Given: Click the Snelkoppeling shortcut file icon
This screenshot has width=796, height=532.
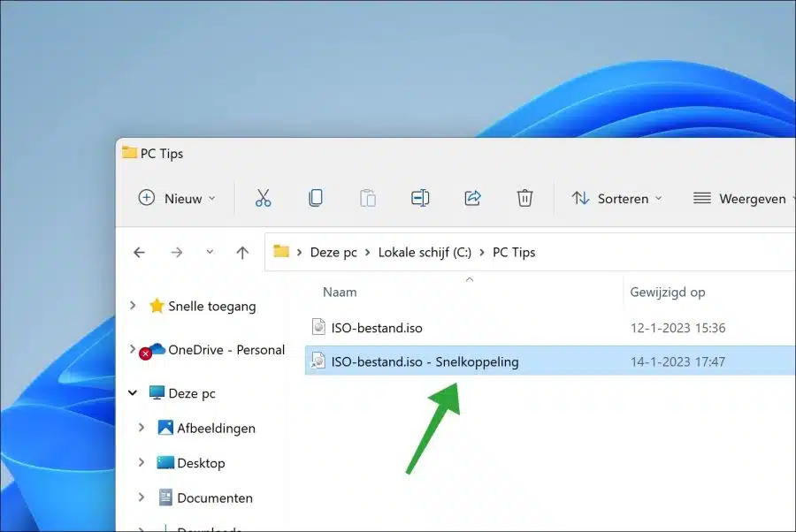Looking at the screenshot, I should tap(318, 361).
